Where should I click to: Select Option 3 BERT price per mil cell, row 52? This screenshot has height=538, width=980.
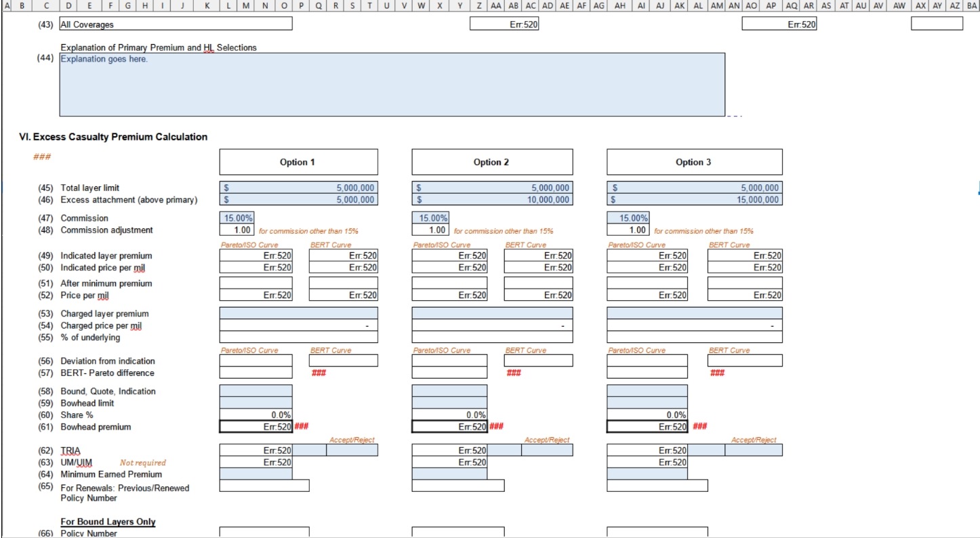pyautogui.click(x=745, y=295)
